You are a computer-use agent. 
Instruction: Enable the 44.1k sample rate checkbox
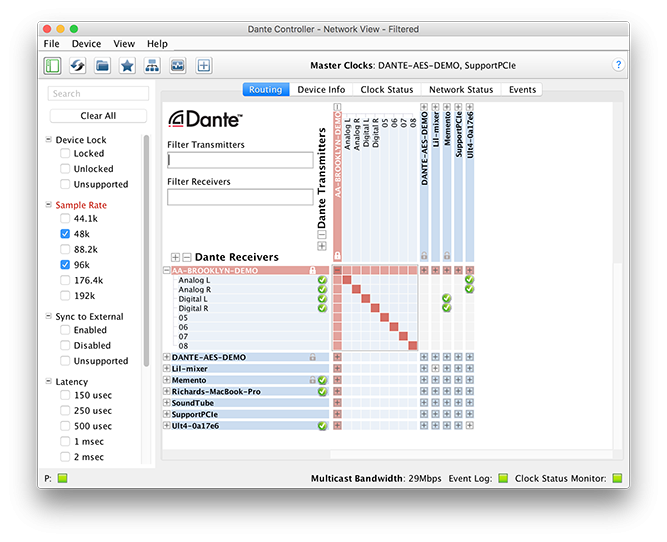click(x=66, y=218)
